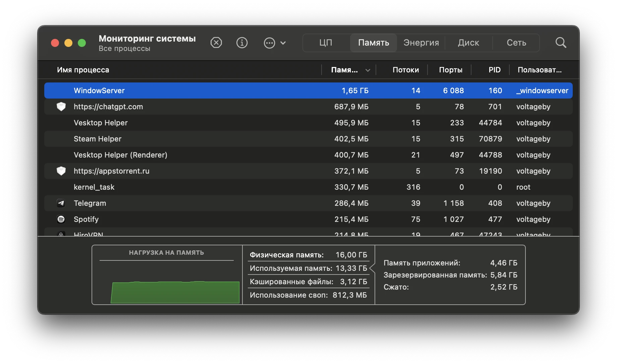Image resolution: width=617 pixels, height=364 pixels.
Task: Switch to the Энергия tab
Action: pyautogui.click(x=421, y=43)
